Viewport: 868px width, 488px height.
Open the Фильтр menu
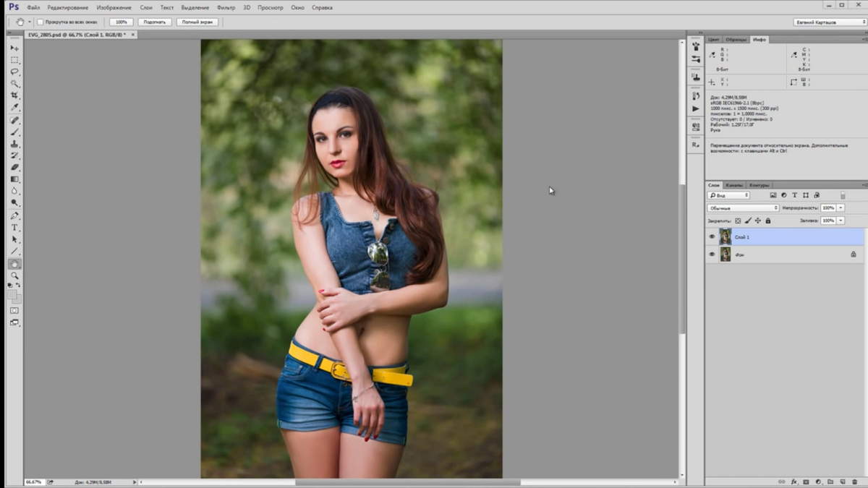click(226, 7)
